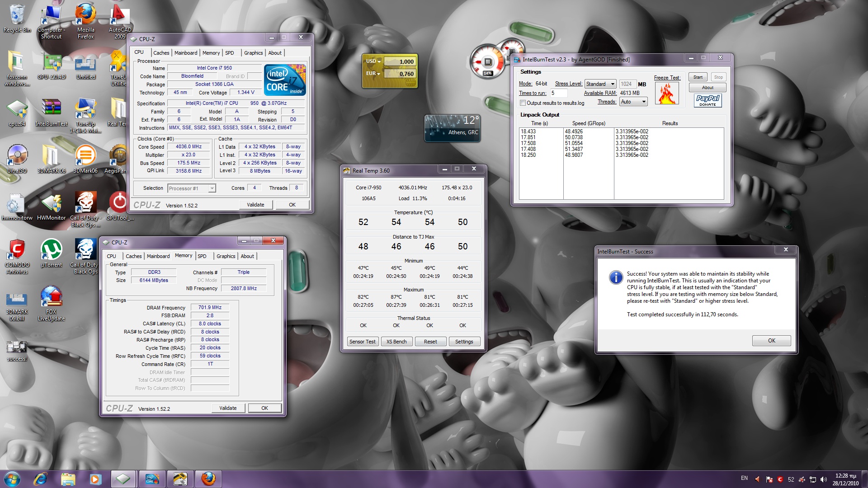Open the Threads dropdown set to Auto
This screenshot has width=868, height=488.
[x=633, y=102]
